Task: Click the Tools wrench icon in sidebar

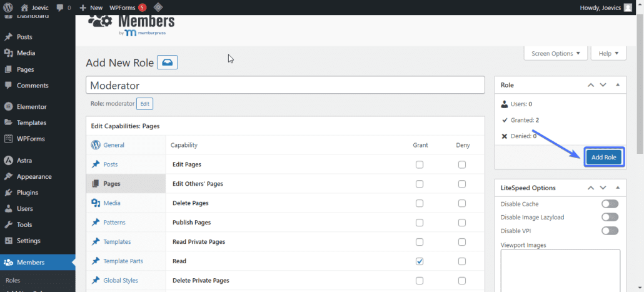Action: [x=8, y=224]
